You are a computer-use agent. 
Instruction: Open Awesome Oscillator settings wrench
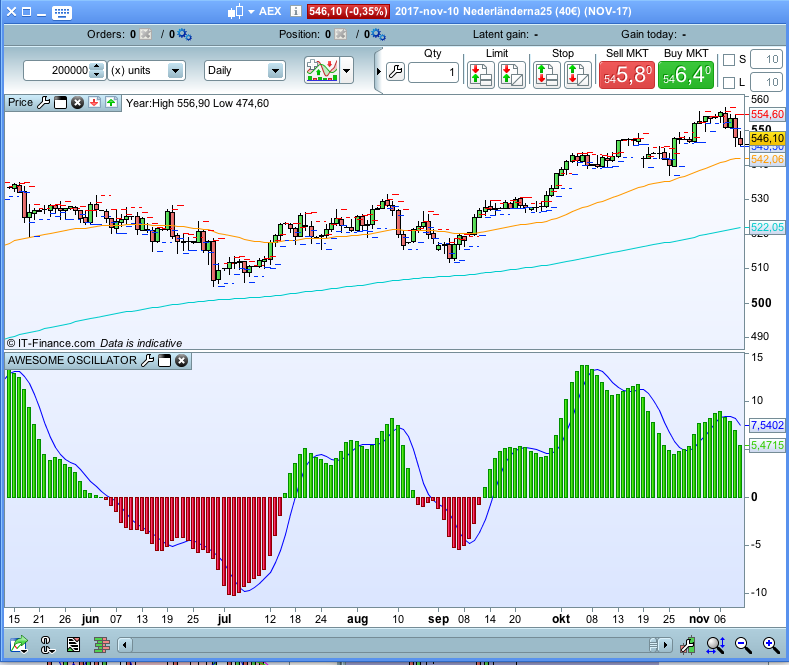click(147, 360)
